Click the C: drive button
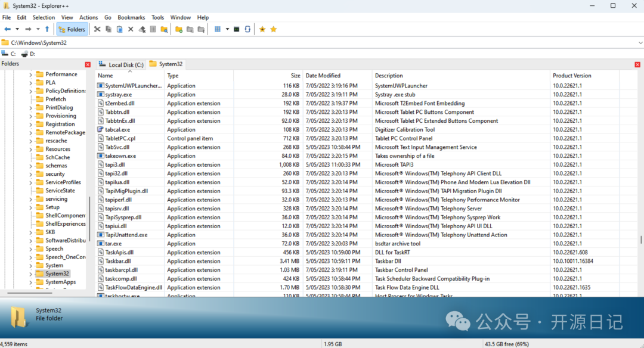 (8, 54)
